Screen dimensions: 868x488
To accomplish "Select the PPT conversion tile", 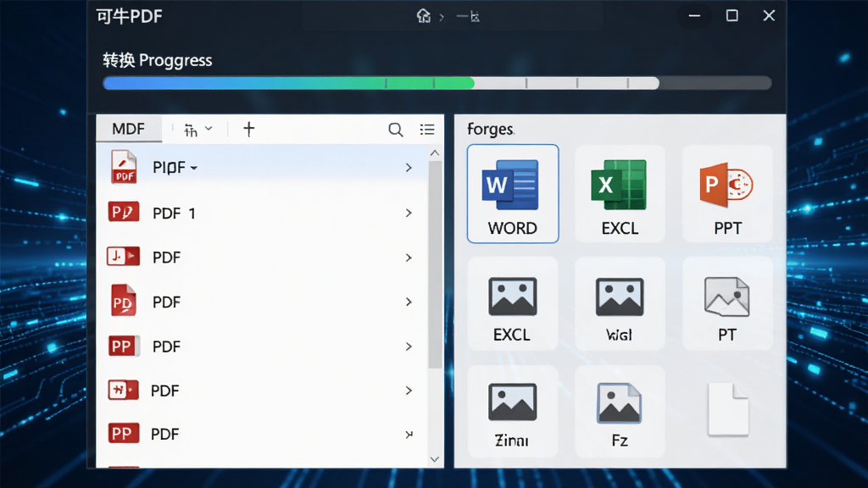I will [x=727, y=194].
